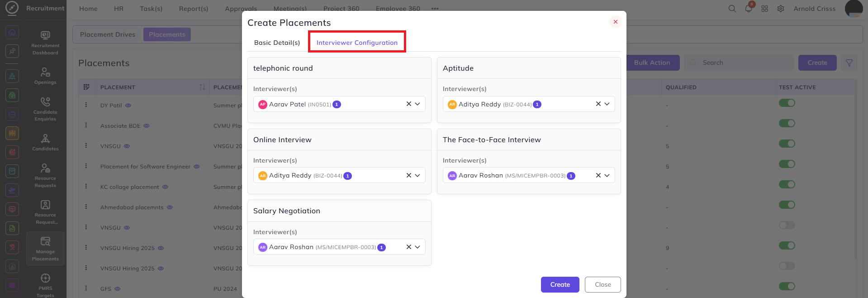View KC collage placement eye icon

(x=165, y=187)
